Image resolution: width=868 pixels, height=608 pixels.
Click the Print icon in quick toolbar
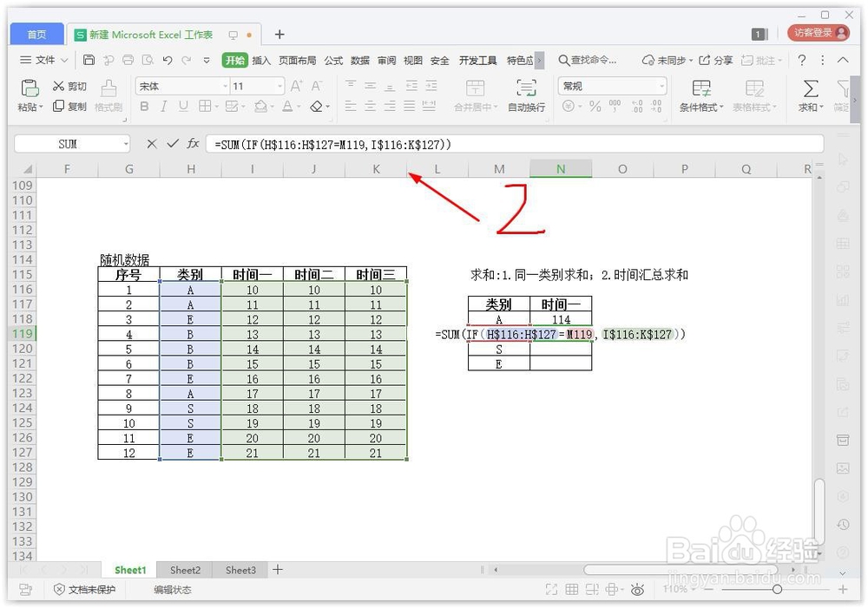coord(128,60)
